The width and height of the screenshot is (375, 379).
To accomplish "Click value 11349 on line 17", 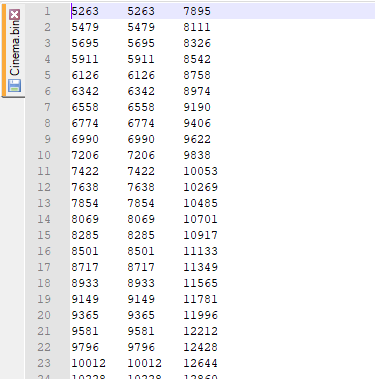I will click(x=200, y=267).
